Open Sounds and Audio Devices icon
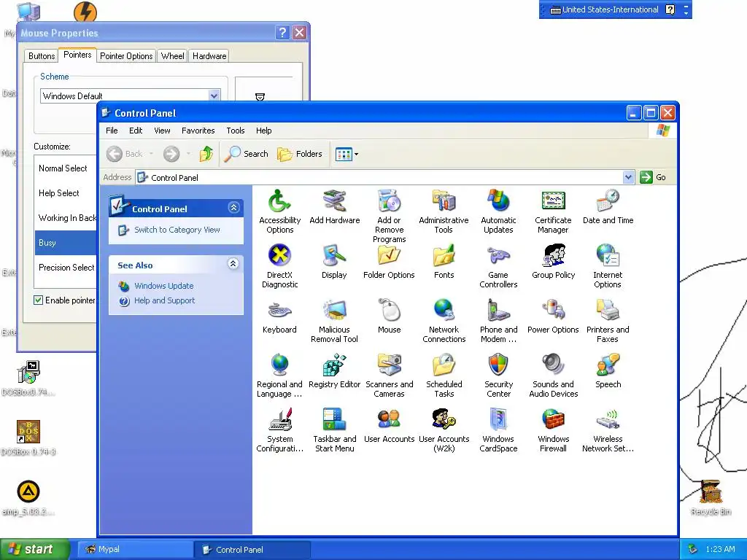747x560 pixels. [553, 376]
